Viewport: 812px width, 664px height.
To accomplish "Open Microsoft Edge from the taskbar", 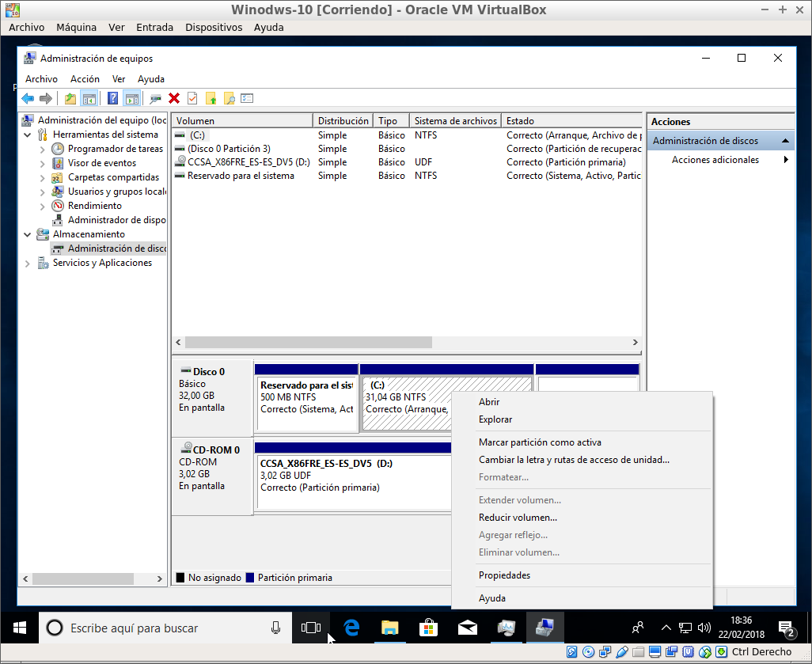I will click(351, 627).
